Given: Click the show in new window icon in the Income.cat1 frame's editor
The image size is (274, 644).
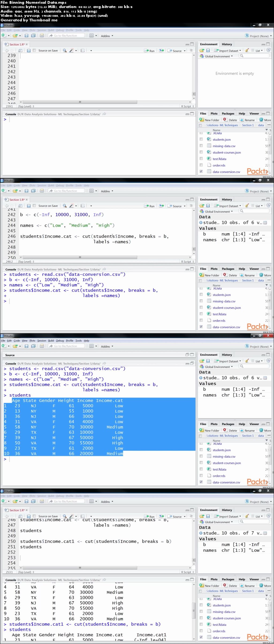Looking at the screenshot, I should tap(20, 516).
